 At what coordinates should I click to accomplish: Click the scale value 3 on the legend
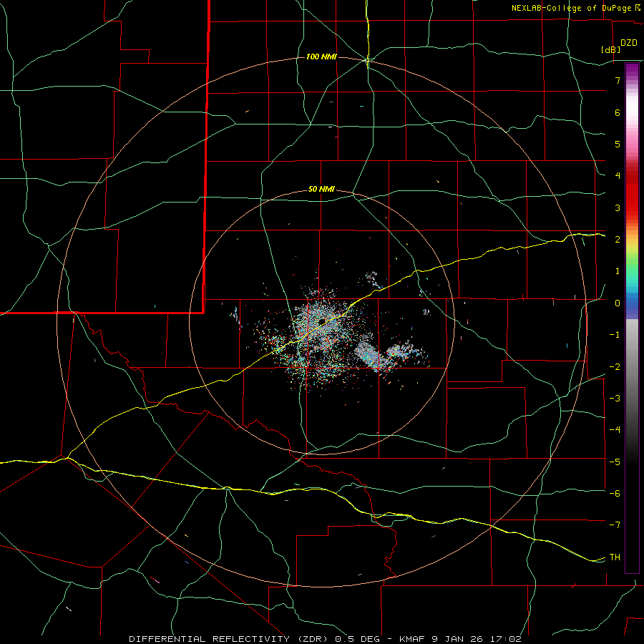pos(618,208)
